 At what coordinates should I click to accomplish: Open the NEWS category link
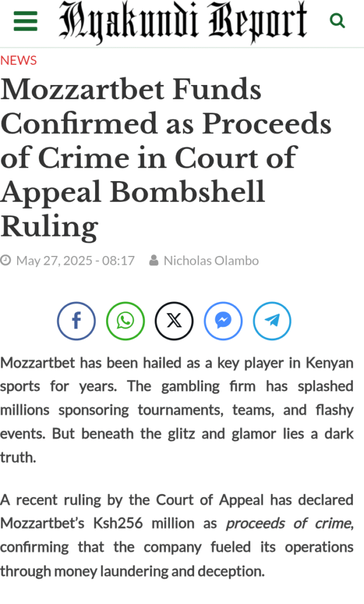pos(18,61)
